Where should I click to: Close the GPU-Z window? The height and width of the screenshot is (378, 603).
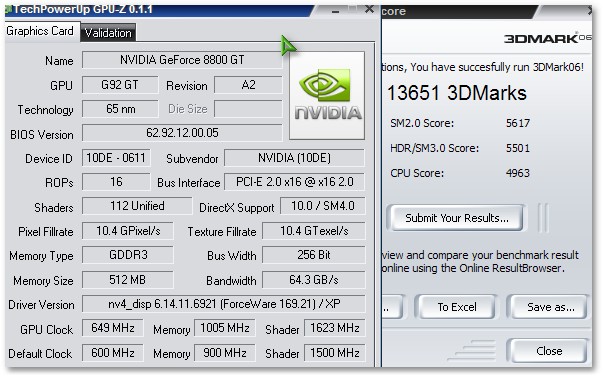369,9
